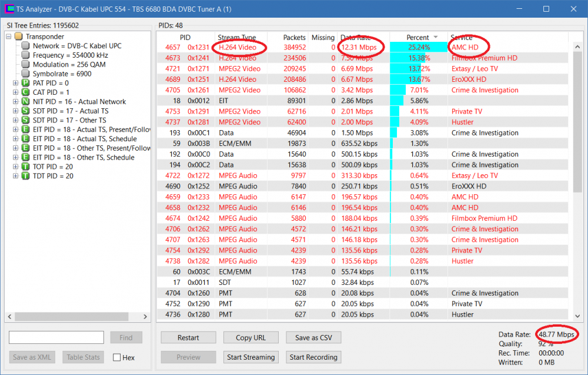Viewport: 588px width, 375px height.
Task: Select the Hustler PMT row PID 4736
Action: click(363, 314)
